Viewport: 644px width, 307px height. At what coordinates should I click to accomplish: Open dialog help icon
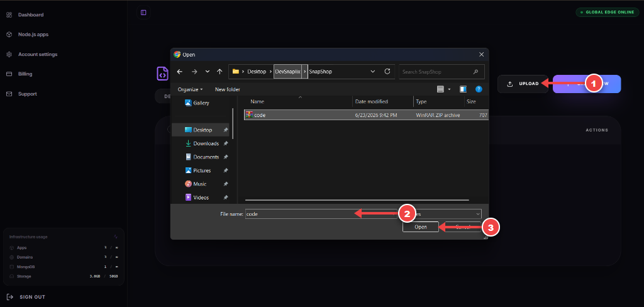click(x=479, y=89)
